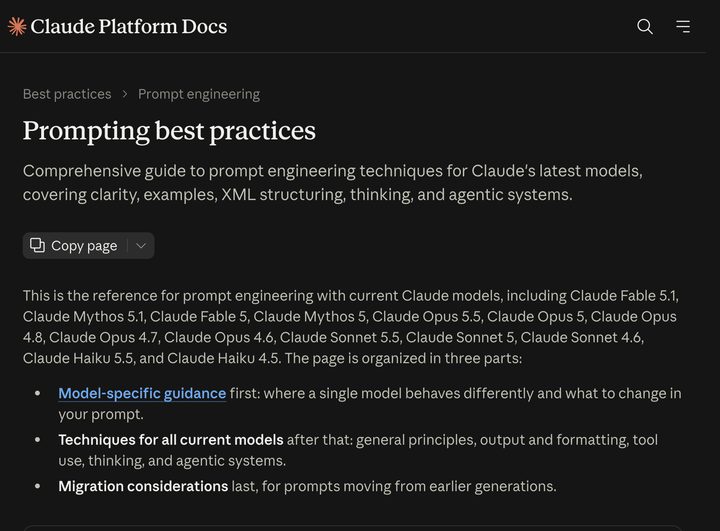Click the Claude Platform Docs title

pyautogui.click(x=129, y=27)
